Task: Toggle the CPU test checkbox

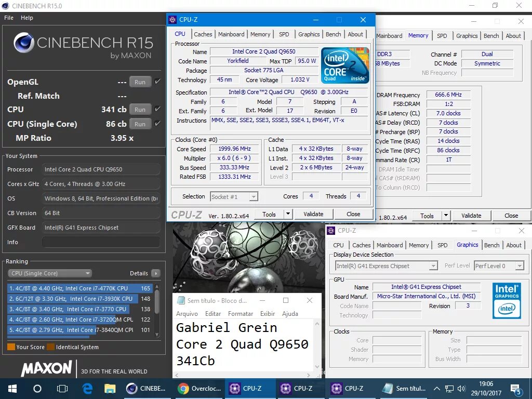Action: [x=157, y=109]
